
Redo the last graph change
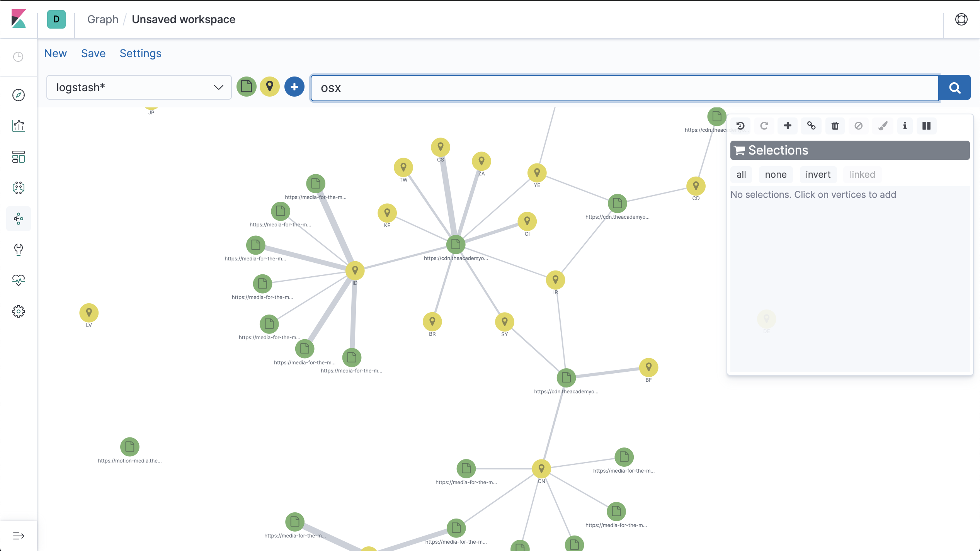click(x=764, y=126)
